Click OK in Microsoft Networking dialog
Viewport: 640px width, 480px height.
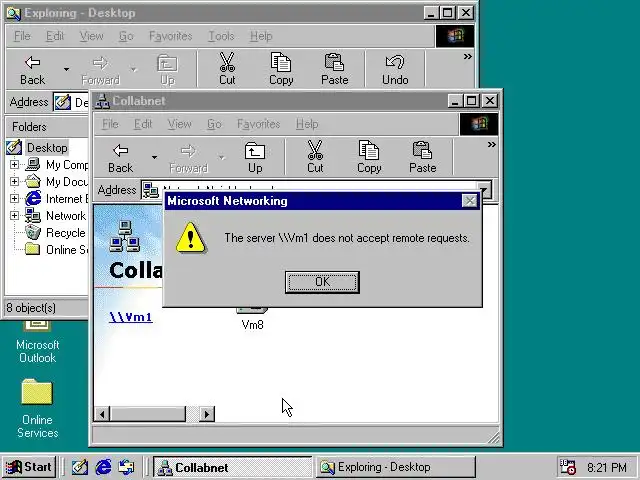[322, 282]
